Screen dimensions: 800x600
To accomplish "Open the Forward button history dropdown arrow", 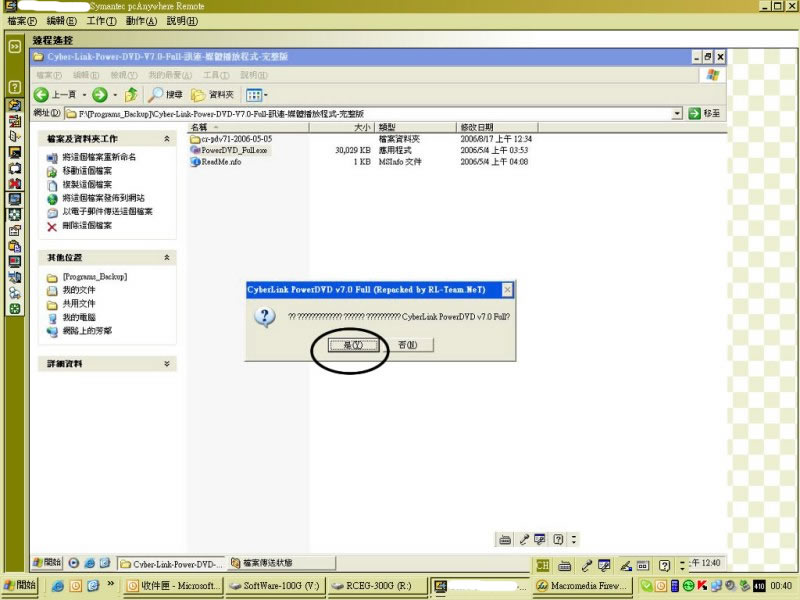I will (115, 95).
